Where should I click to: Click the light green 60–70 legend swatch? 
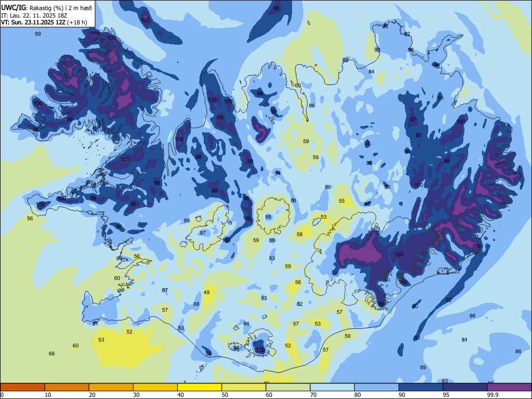point(288,387)
